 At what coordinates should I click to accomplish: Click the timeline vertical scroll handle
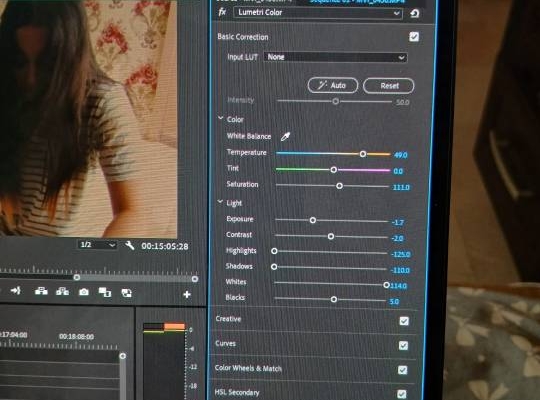pos(123,356)
